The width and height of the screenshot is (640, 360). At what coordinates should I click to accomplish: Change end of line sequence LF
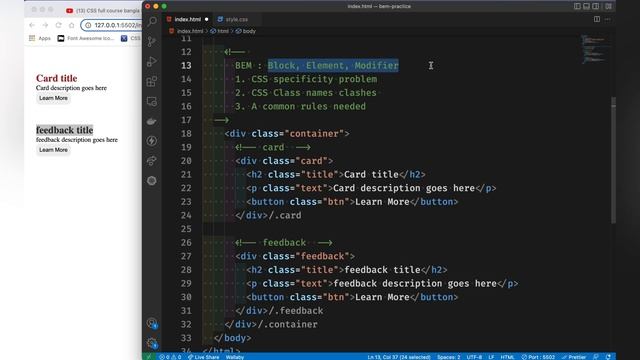(x=491, y=357)
